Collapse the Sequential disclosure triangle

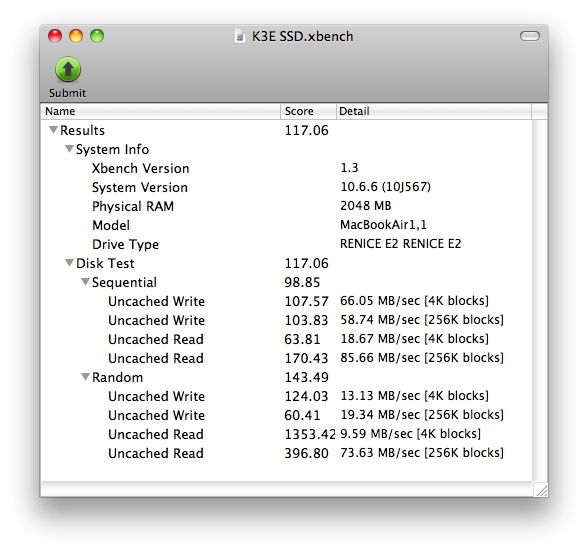tap(85, 282)
